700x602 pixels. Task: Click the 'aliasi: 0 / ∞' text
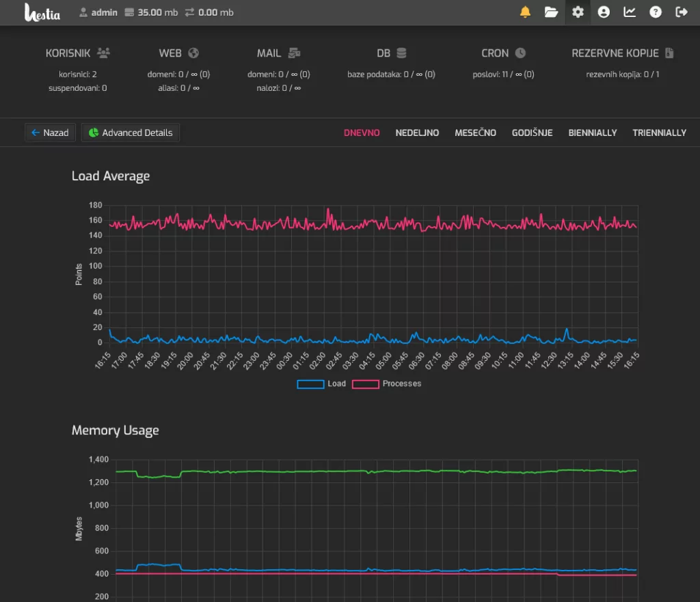pyautogui.click(x=178, y=88)
